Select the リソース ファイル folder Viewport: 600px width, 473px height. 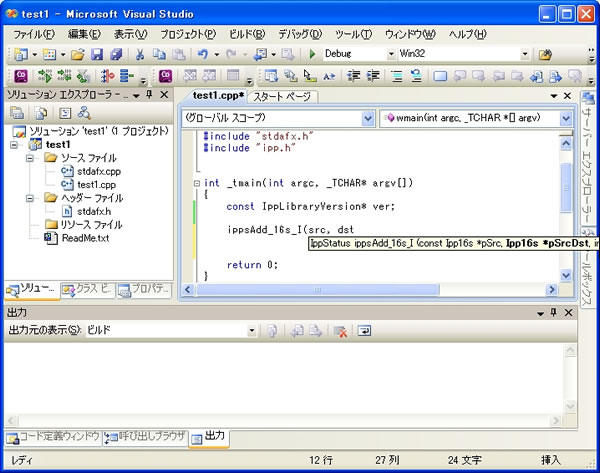click(x=91, y=225)
